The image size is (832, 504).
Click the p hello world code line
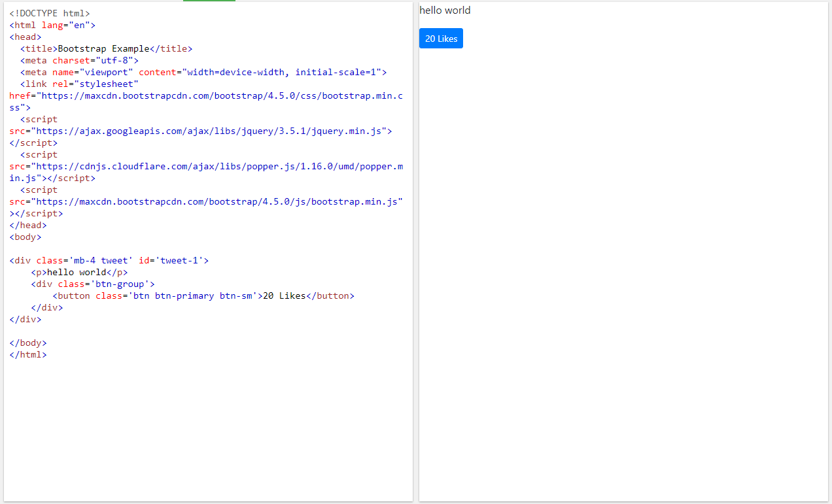tap(79, 272)
